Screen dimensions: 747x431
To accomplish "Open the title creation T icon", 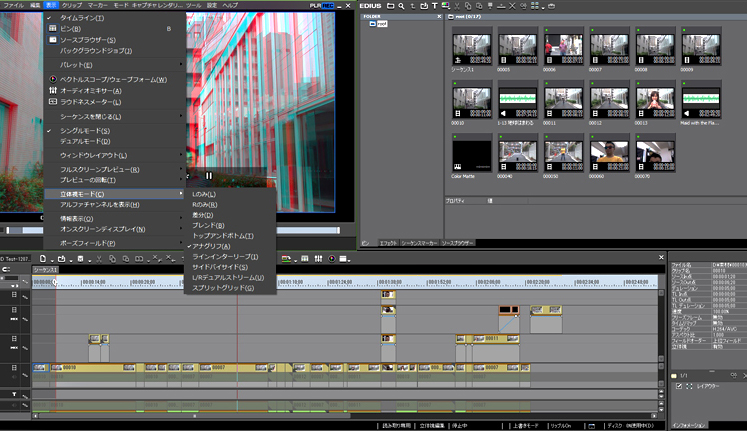I will tap(434, 6).
